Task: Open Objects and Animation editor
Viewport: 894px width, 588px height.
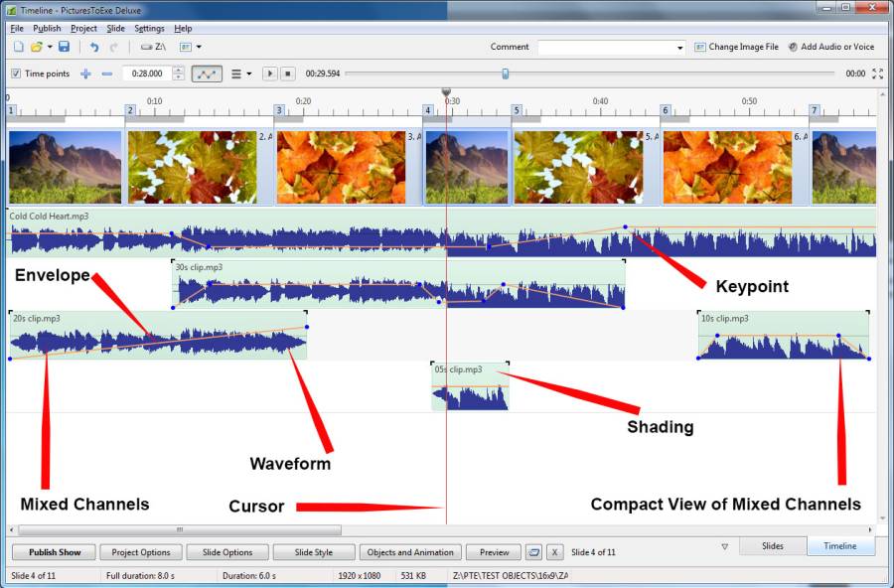Action: (x=410, y=552)
